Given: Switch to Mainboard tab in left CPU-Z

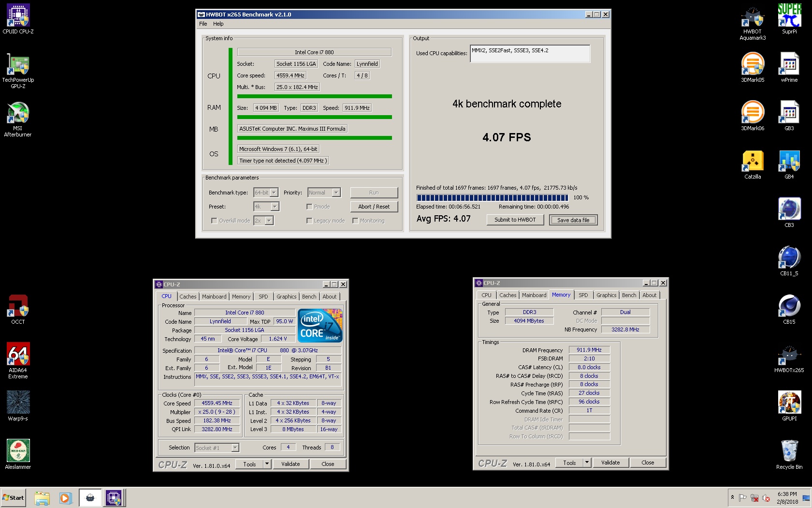Looking at the screenshot, I should 214,297.
